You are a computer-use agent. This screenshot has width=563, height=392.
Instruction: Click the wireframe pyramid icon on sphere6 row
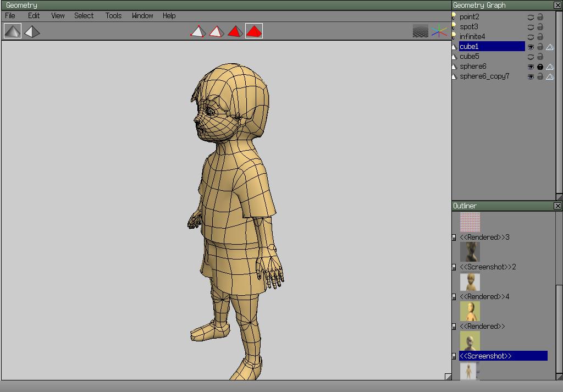tap(550, 67)
